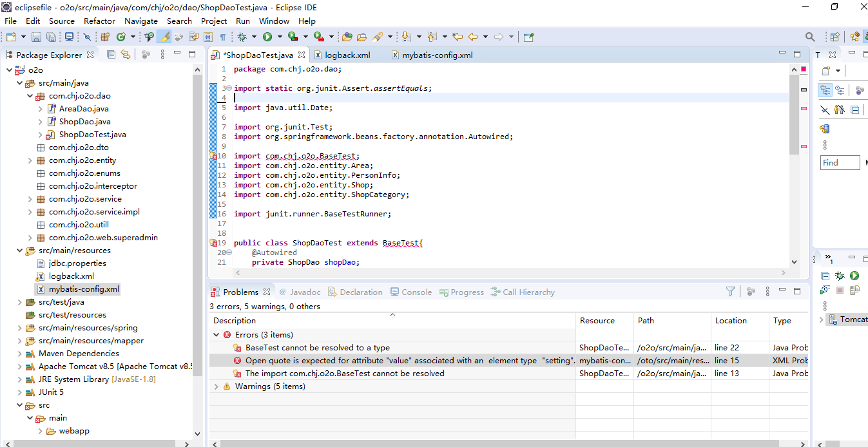Click the Save toolbar icon
The height and width of the screenshot is (447, 868).
(36, 37)
